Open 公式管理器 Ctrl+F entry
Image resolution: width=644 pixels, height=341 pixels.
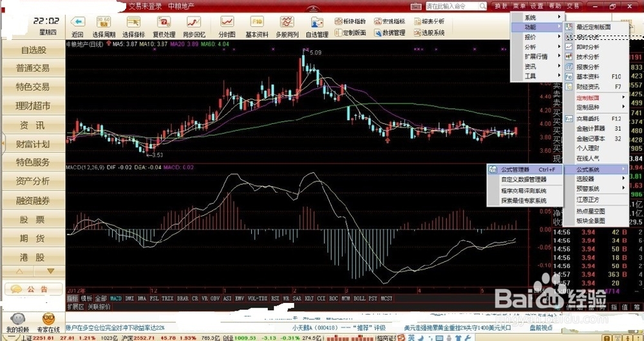click(x=524, y=169)
